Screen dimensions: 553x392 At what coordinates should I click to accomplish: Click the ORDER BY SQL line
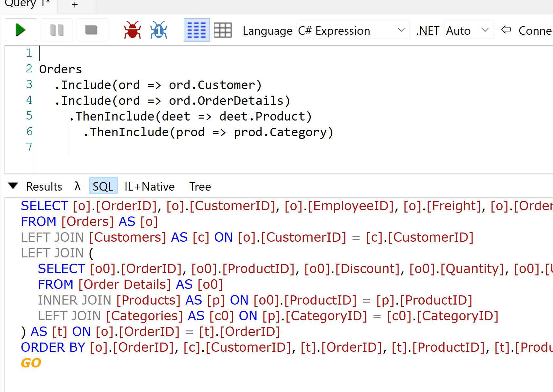point(287,347)
